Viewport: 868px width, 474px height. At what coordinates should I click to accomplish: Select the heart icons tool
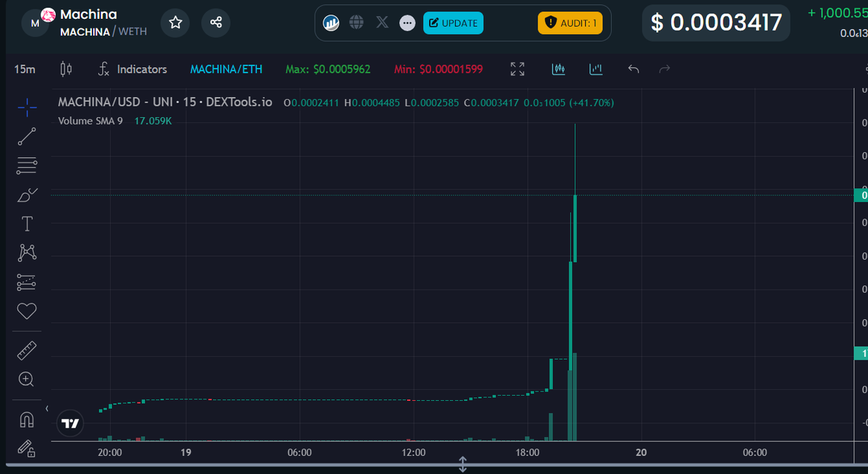pos(27,311)
